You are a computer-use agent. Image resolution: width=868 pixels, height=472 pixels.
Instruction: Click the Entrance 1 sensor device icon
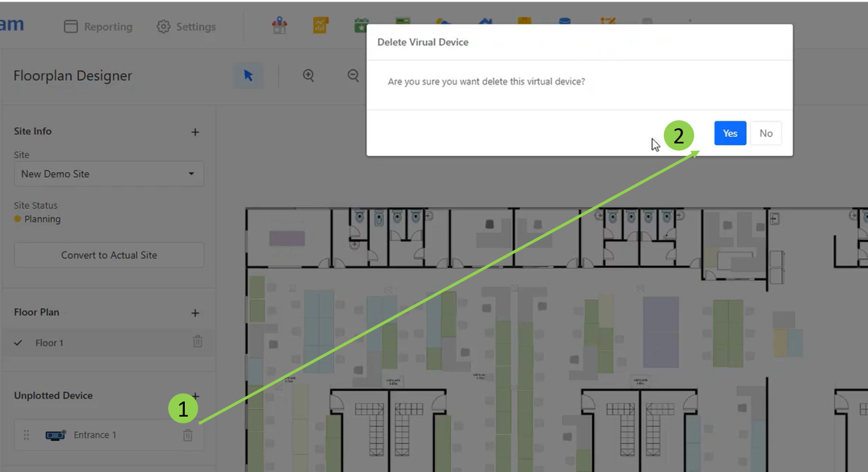pos(55,435)
